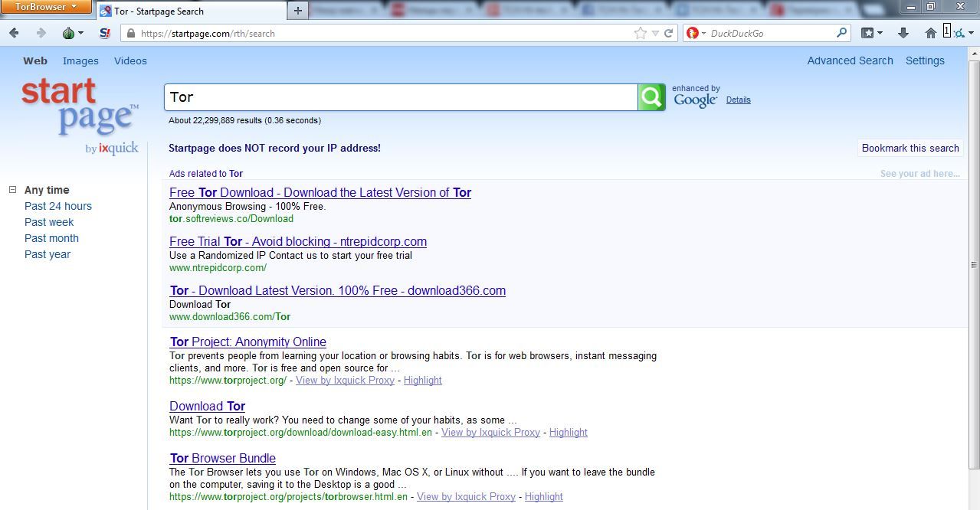Click Highlight for Tor Browser Bundle result
Screen dimensions: 980x510
pyautogui.click(x=544, y=496)
